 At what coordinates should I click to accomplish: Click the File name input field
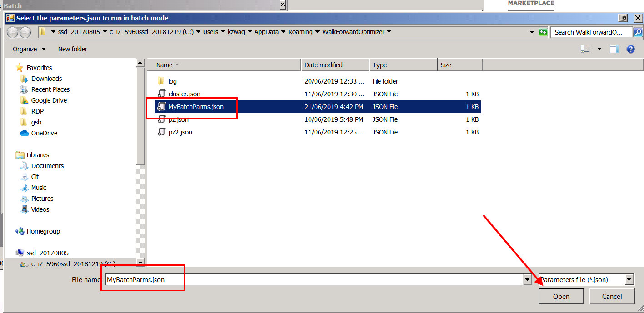pos(314,280)
